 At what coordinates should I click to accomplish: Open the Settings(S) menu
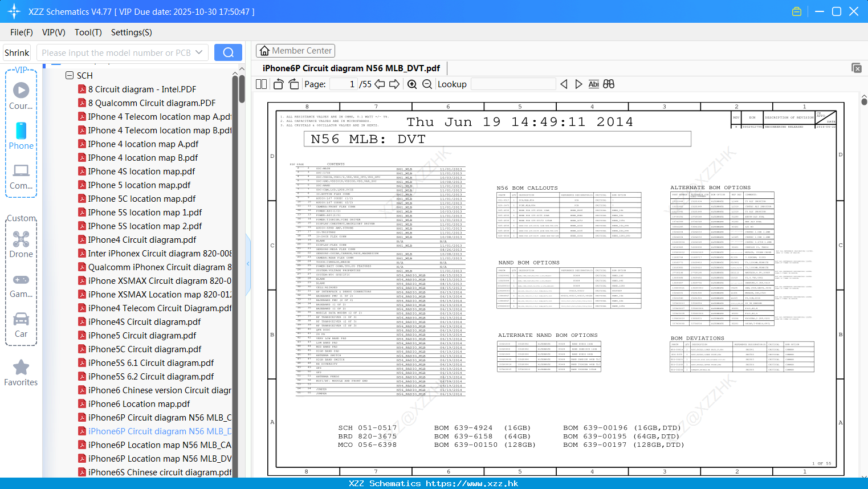pyautogui.click(x=132, y=32)
